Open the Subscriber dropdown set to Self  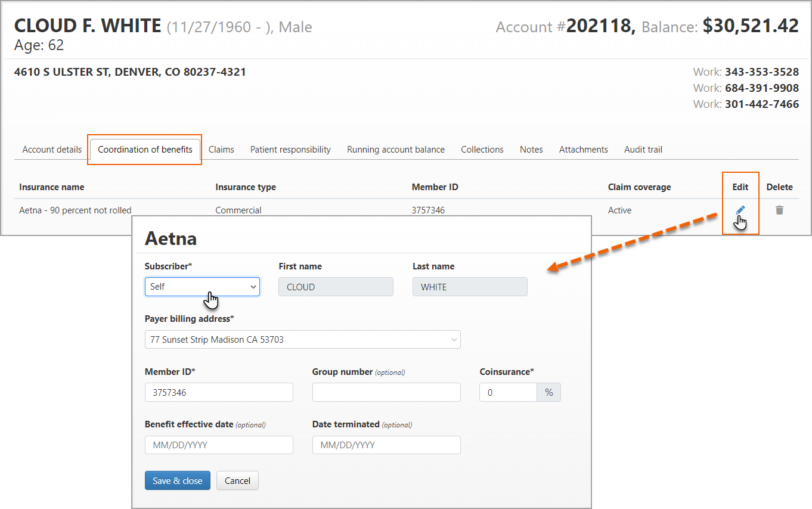tap(202, 287)
